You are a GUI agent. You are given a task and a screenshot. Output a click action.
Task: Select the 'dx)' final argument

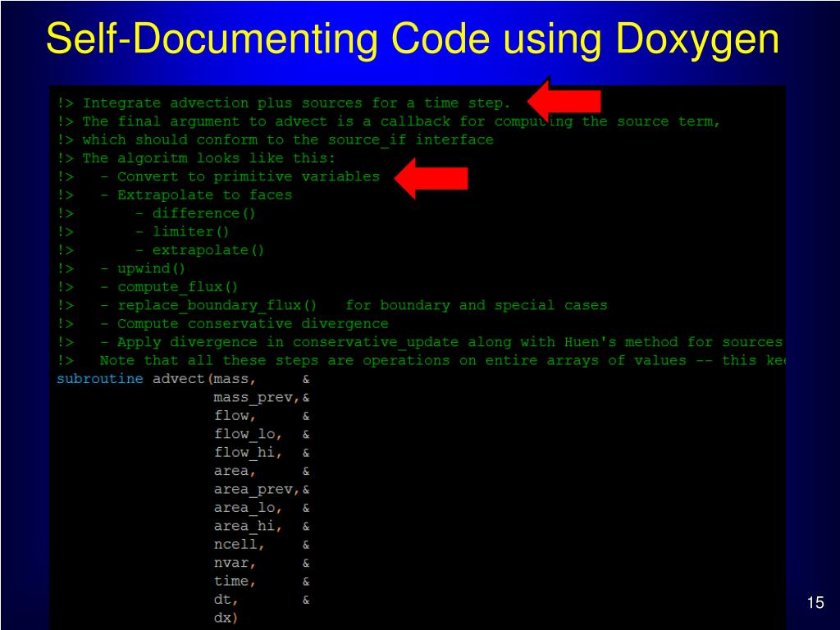click(x=226, y=618)
